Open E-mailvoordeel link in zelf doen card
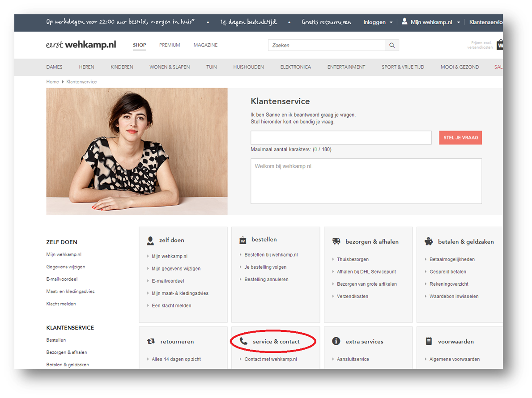Viewport: 532px width, 398px height. 168,281
